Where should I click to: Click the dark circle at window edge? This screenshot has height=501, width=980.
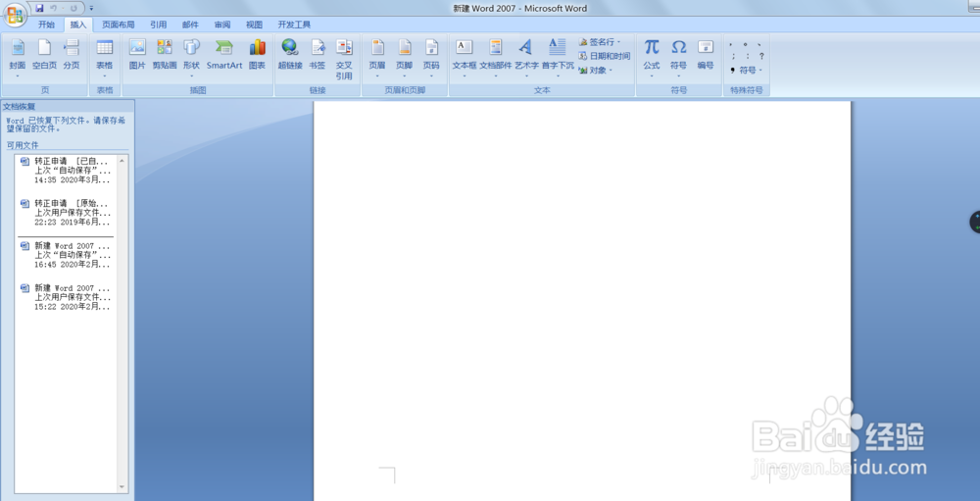coord(975,222)
